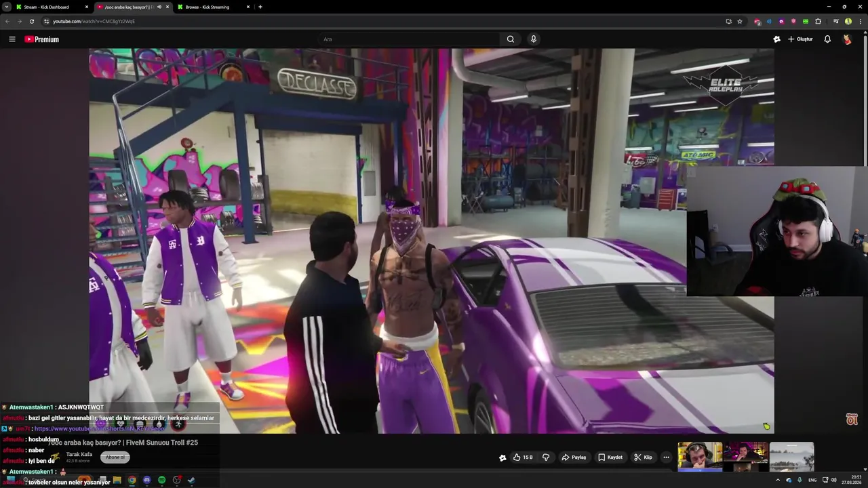
Task: Open Chrome extensions puzzle menu
Action: coord(818,22)
